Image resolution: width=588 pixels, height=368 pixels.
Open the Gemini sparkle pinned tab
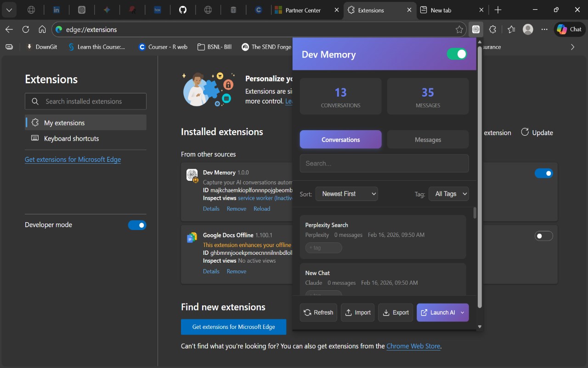tap(107, 10)
